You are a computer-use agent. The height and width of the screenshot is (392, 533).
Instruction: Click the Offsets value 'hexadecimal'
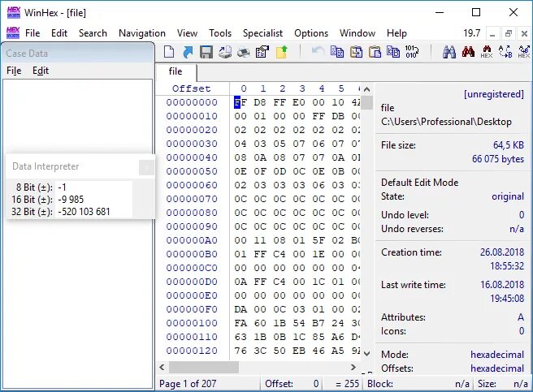click(497, 368)
